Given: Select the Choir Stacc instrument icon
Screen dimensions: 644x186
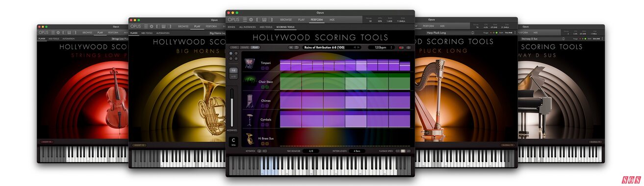Looking at the screenshot, I should click(250, 80).
